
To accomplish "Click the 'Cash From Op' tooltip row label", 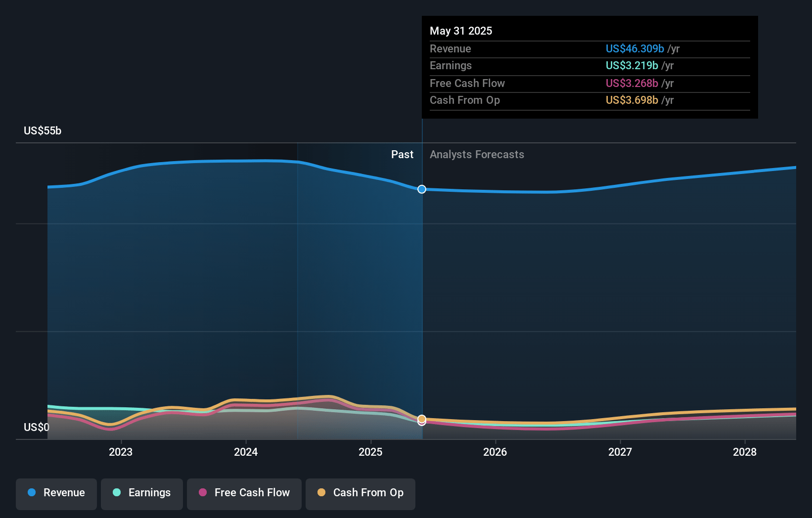I will [465, 100].
